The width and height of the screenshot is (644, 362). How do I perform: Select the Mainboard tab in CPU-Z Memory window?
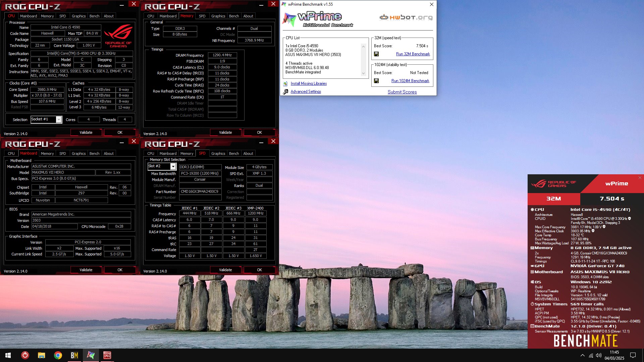coord(168,16)
